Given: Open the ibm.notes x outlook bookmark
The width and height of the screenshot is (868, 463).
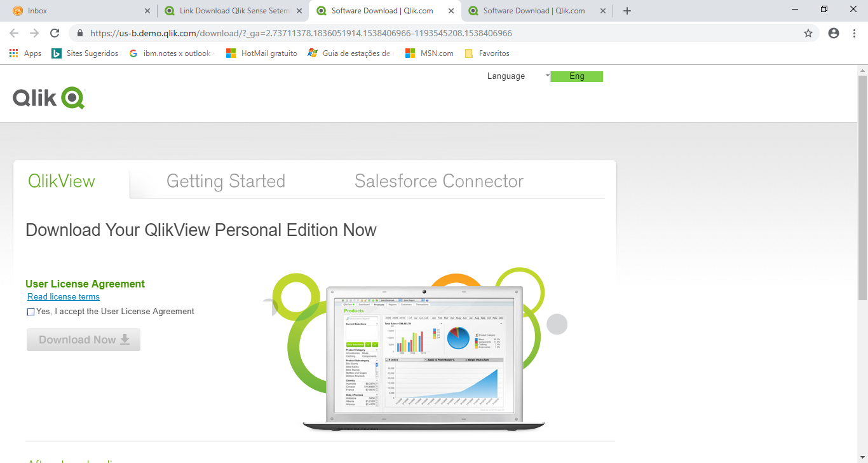Looking at the screenshot, I should pyautogui.click(x=172, y=53).
